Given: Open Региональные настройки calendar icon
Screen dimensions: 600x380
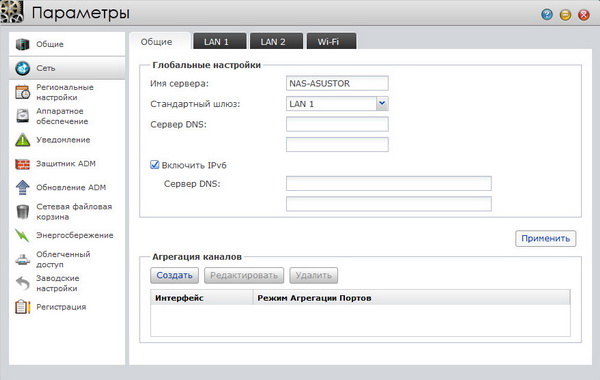Looking at the screenshot, I should point(23,92).
